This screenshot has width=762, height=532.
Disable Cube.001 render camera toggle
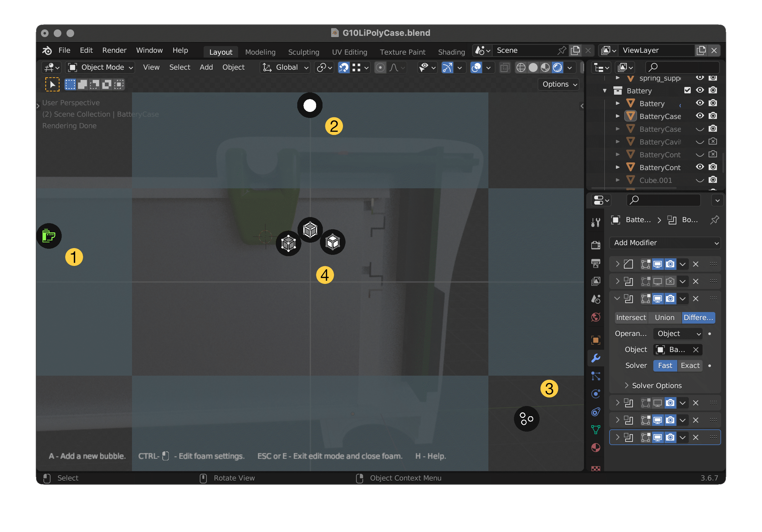click(x=712, y=180)
